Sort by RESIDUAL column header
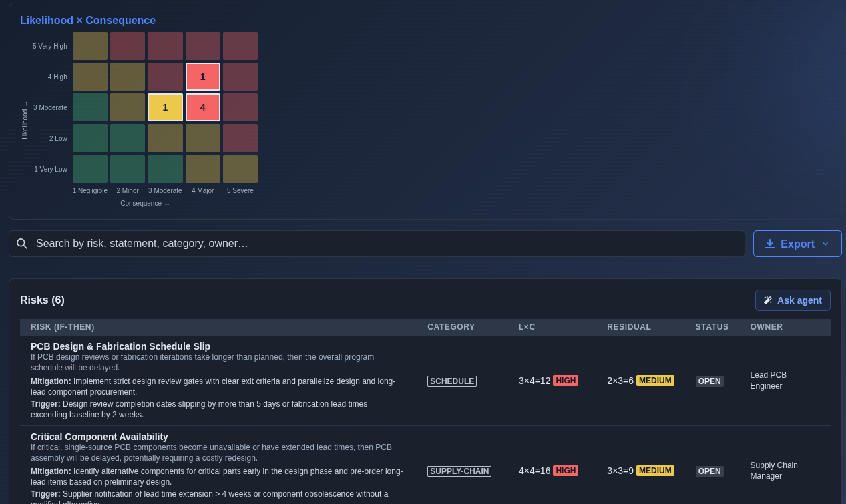Viewport: 846px width, 504px height. (x=629, y=327)
